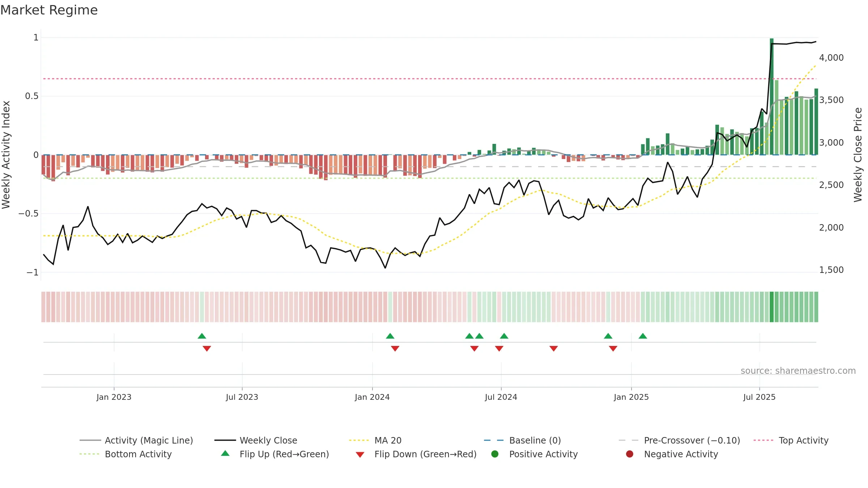This screenshot has width=868, height=488.
Task: Click the Jan 2025 x-axis label
Action: pos(631,397)
